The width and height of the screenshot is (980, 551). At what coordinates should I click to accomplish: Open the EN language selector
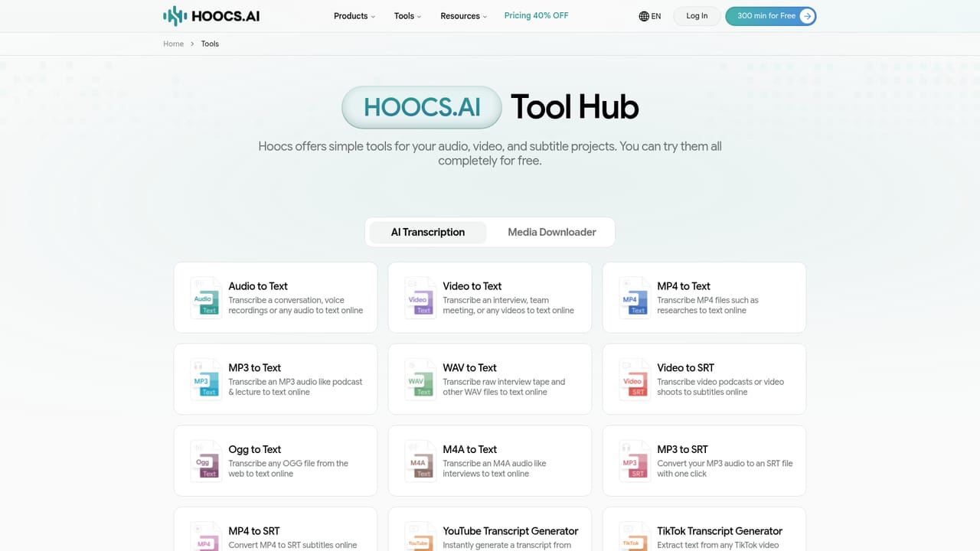coord(650,16)
